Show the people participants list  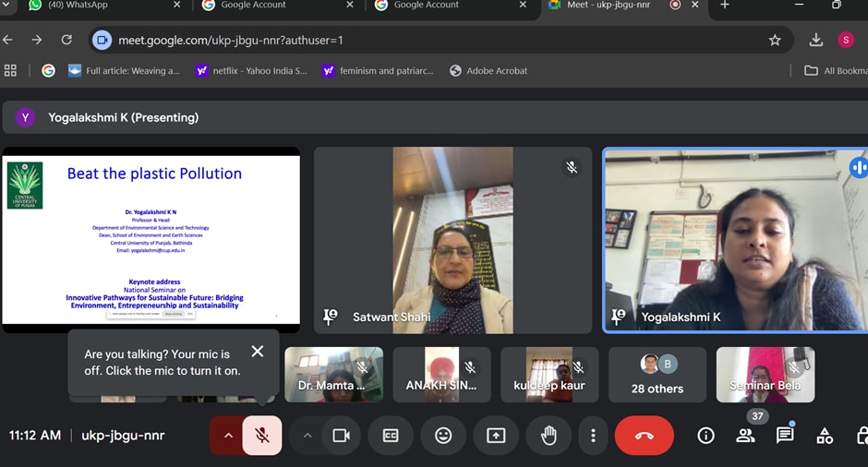tap(745, 436)
